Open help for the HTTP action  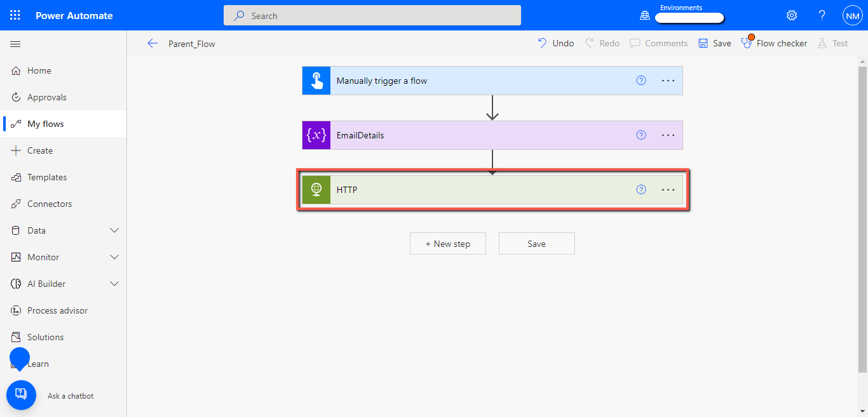tap(641, 189)
